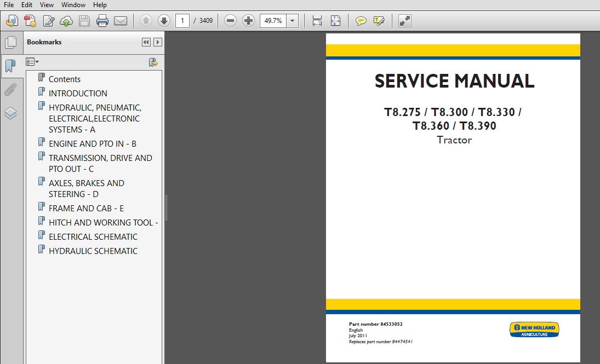Expand the Bookmarks pane with single arrow

[x=157, y=42]
